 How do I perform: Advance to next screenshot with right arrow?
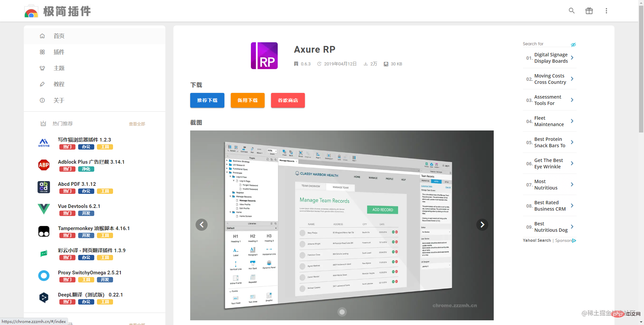482,225
